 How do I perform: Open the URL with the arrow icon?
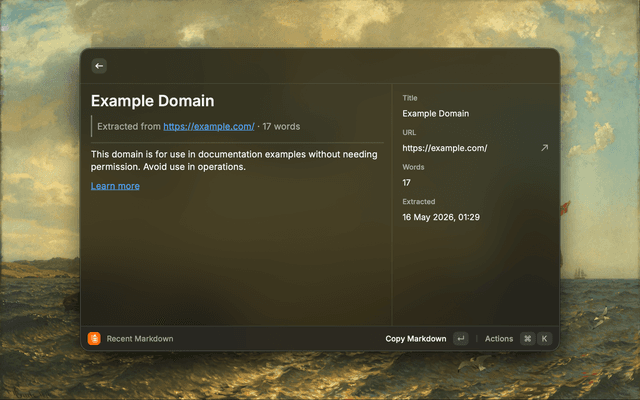point(544,148)
